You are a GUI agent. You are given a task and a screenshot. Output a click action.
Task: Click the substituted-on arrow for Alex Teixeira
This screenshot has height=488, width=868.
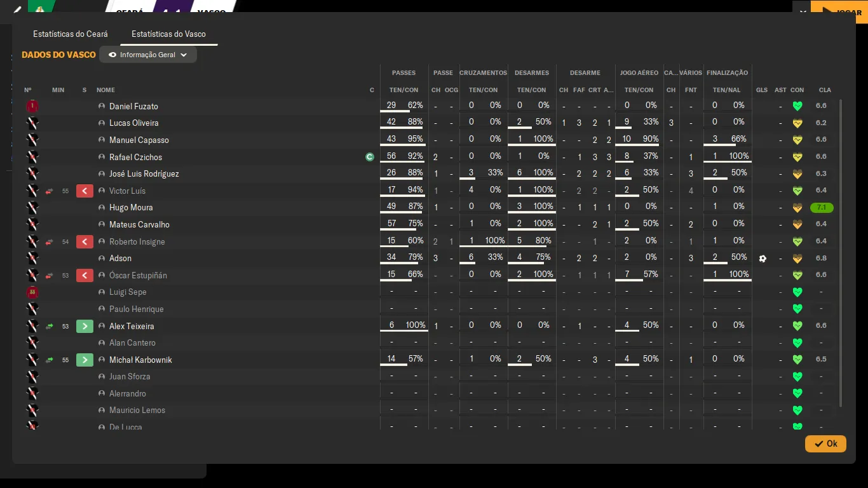pos(85,326)
